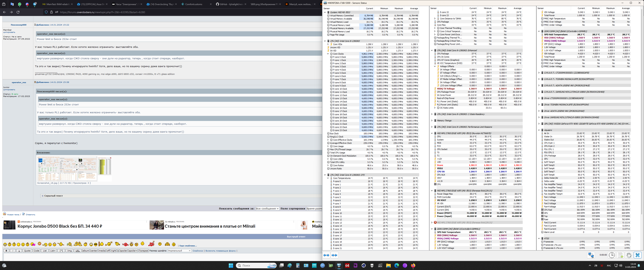Screen dimensions: 644x270
Task: Open HWiNFO remote network monitoring icon
Action: 591,255
